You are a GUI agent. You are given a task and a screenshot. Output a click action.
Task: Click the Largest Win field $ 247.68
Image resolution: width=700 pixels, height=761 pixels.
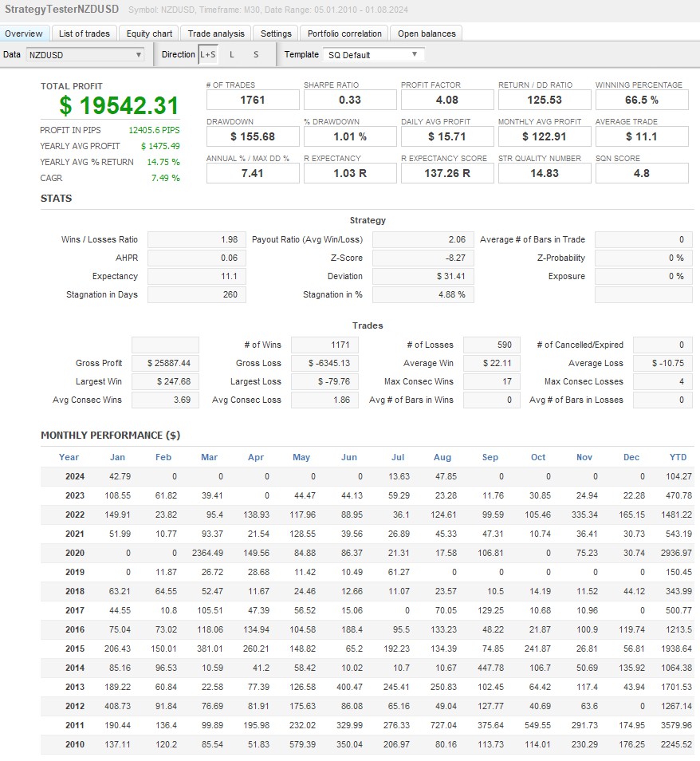(165, 382)
